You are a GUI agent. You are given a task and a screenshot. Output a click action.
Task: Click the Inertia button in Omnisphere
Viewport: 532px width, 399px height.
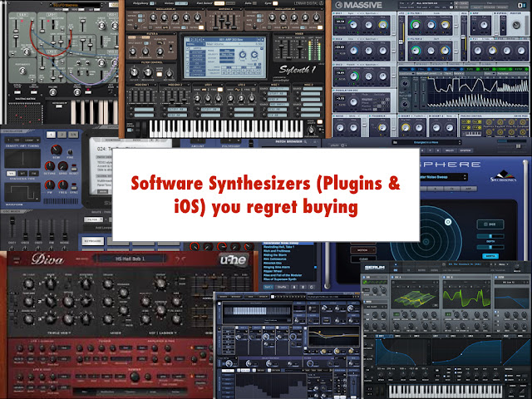tap(490, 256)
